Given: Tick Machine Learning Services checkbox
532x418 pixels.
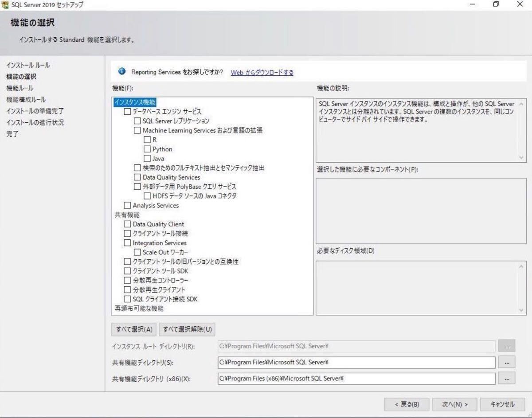Looking at the screenshot, I should coord(137,130).
